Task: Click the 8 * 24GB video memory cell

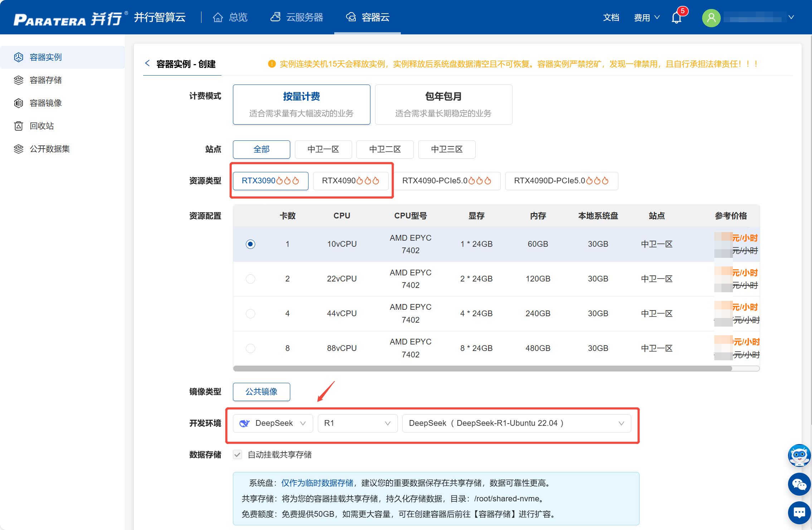Action: (476, 348)
